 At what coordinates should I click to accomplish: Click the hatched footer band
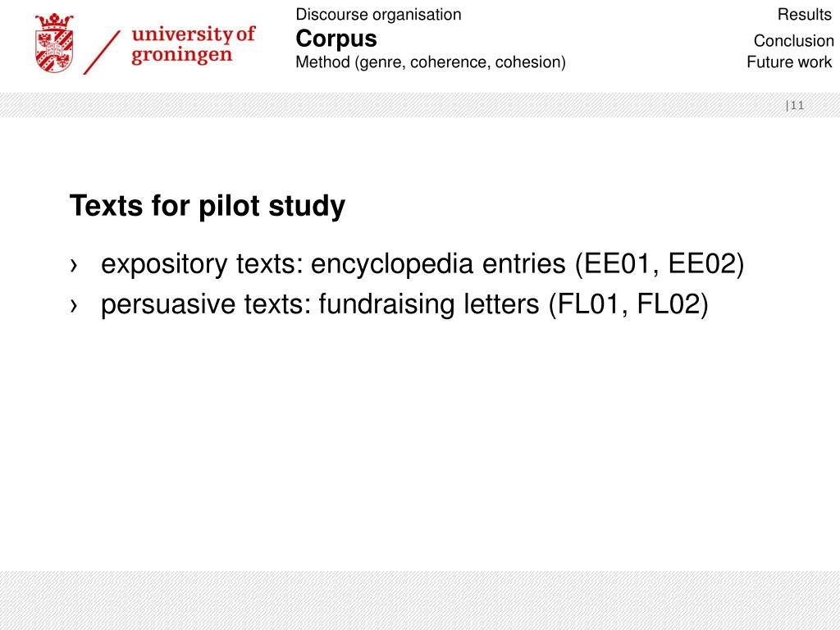coord(420,600)
